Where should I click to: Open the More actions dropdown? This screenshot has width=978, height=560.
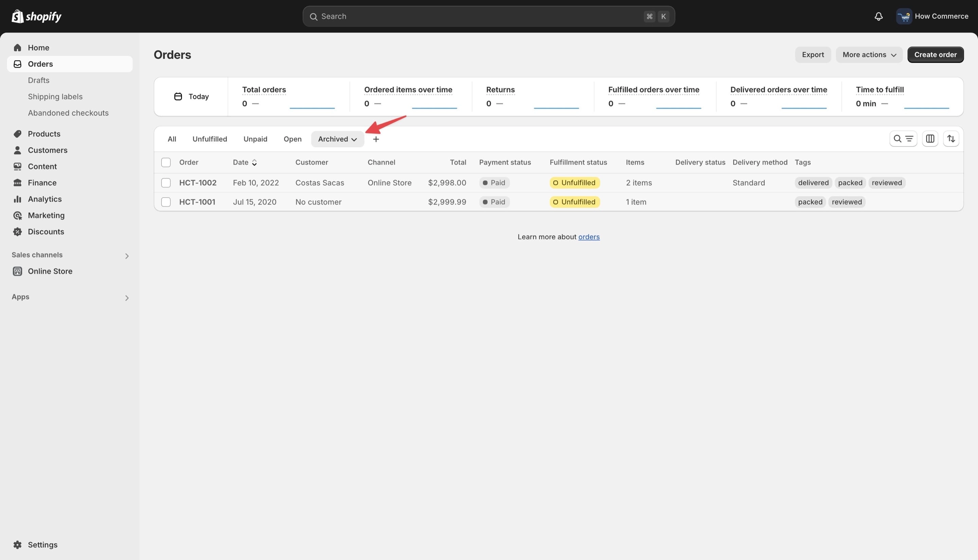(x=869, y=55)
